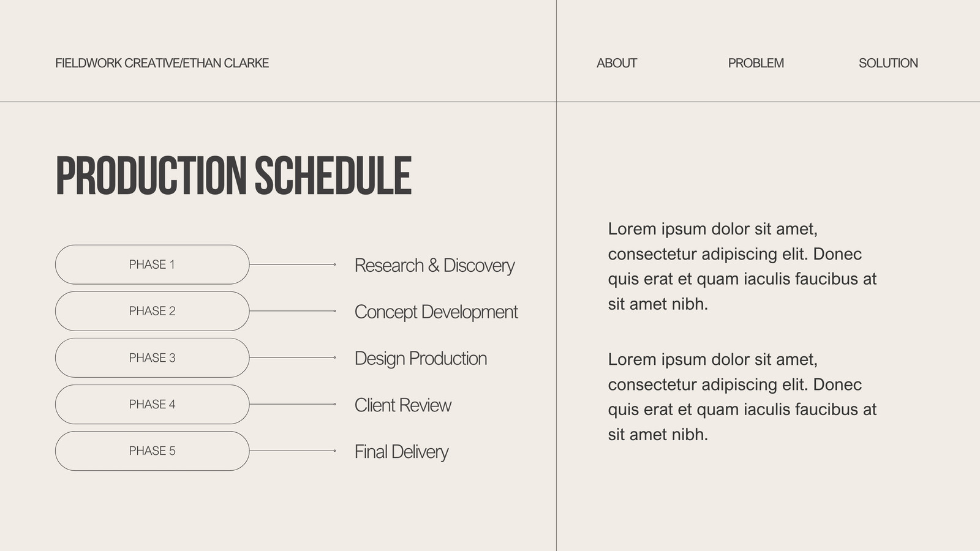The height and width of the screenshot is (551, 980).
Task: Select the second Lorem ipsum paragraph
Action: (742, 397)
